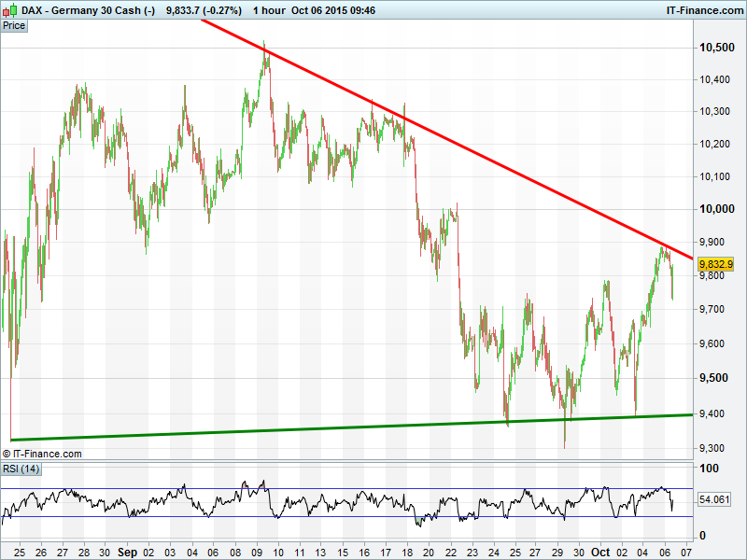Click the 9,600 price axis label
747x560 pixels.
click(x=712, y=343)
